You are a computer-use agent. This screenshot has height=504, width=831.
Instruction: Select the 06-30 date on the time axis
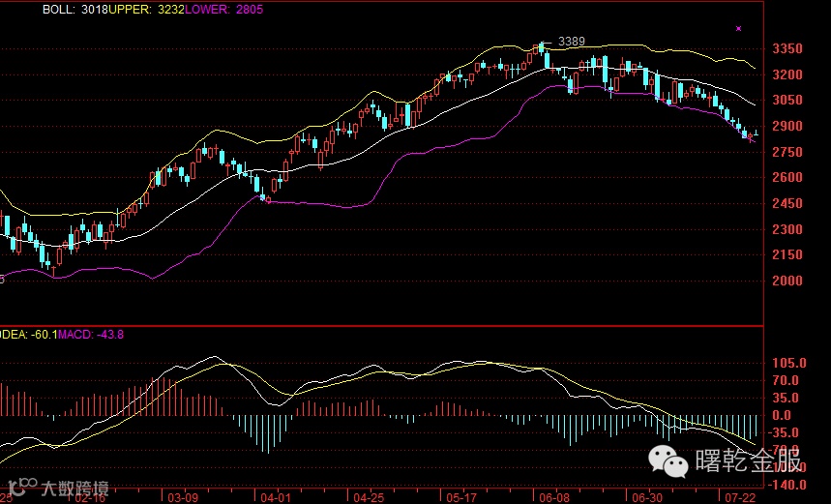click(647, 497)
